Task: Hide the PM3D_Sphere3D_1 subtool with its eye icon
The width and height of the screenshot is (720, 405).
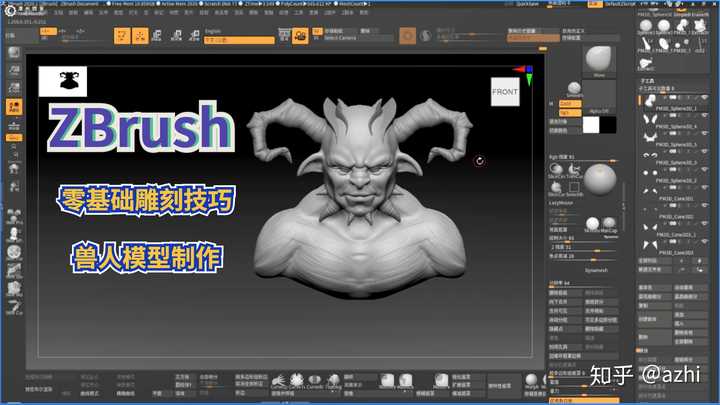Action: coord(704,98)
